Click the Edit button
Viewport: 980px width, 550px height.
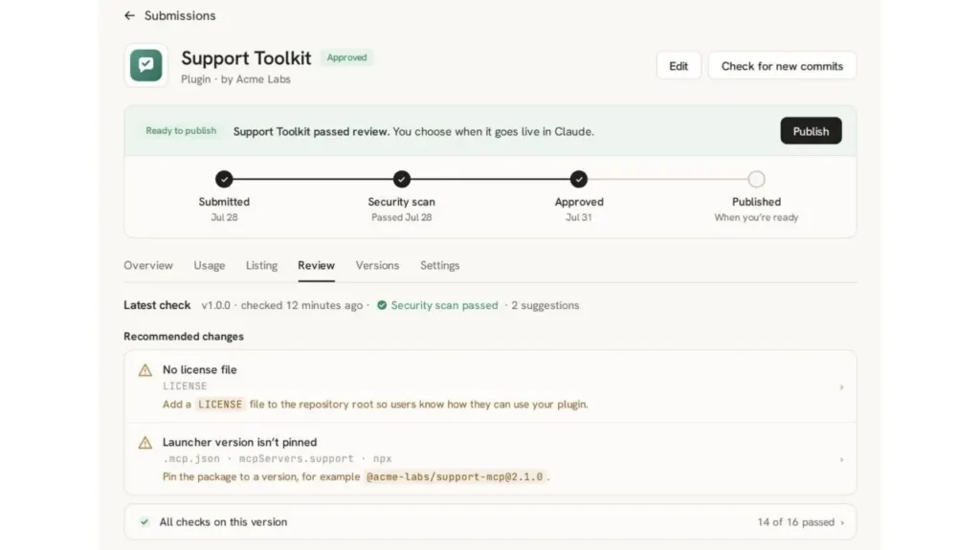point(679,66)
